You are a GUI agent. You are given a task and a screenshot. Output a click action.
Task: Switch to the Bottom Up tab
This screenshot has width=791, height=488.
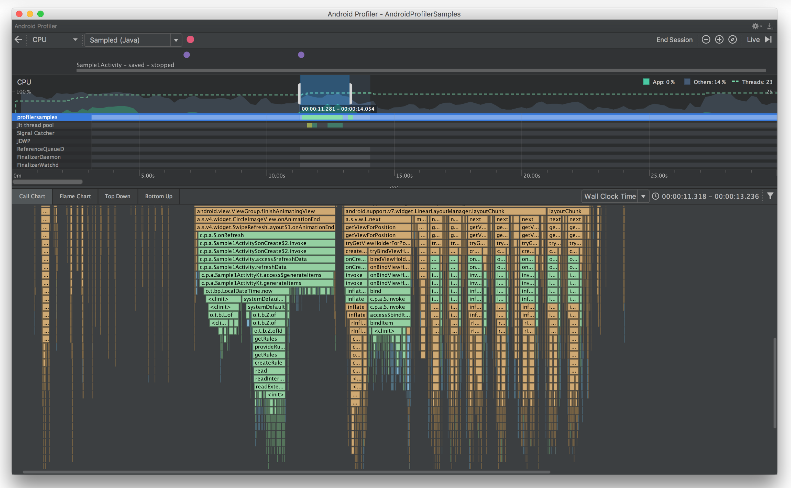pyautogui.click(x=159, y=196)
